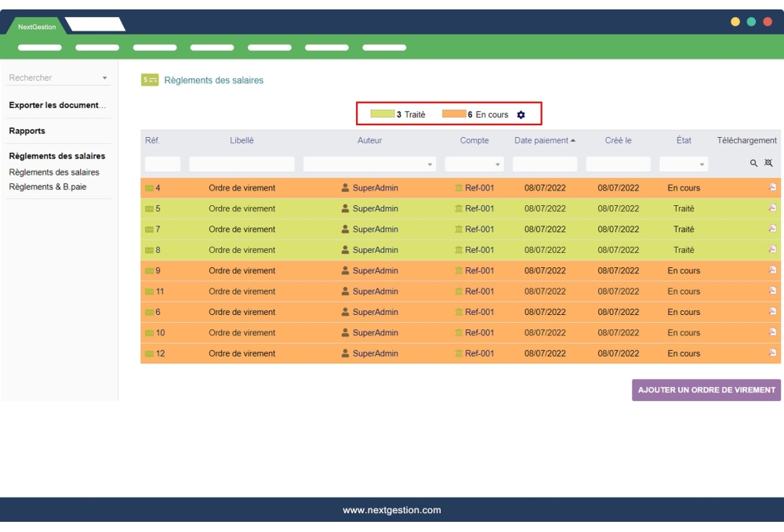Screen dimensions: 784x532
Task: Open the Compte filter dropdown
Action: tap(497, 165)
